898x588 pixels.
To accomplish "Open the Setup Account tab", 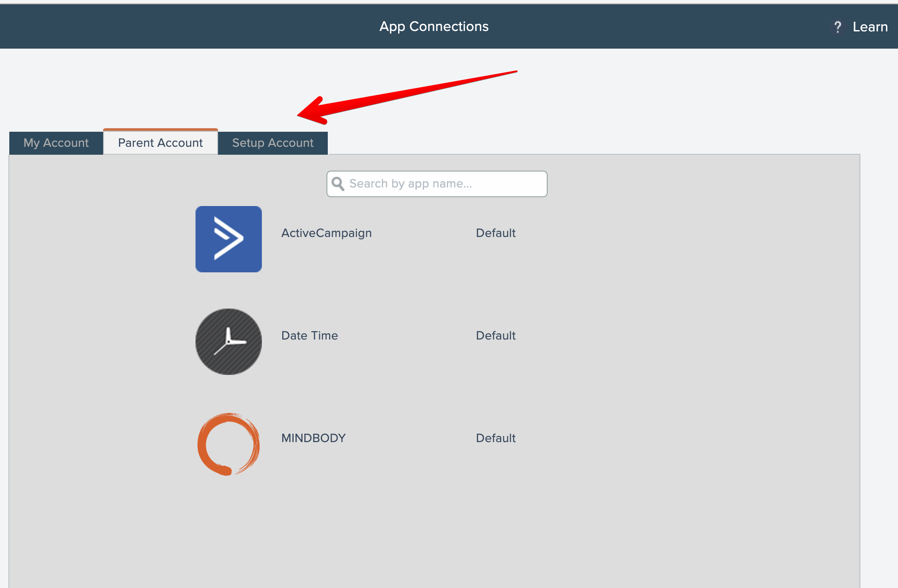I will click(272, 143).
